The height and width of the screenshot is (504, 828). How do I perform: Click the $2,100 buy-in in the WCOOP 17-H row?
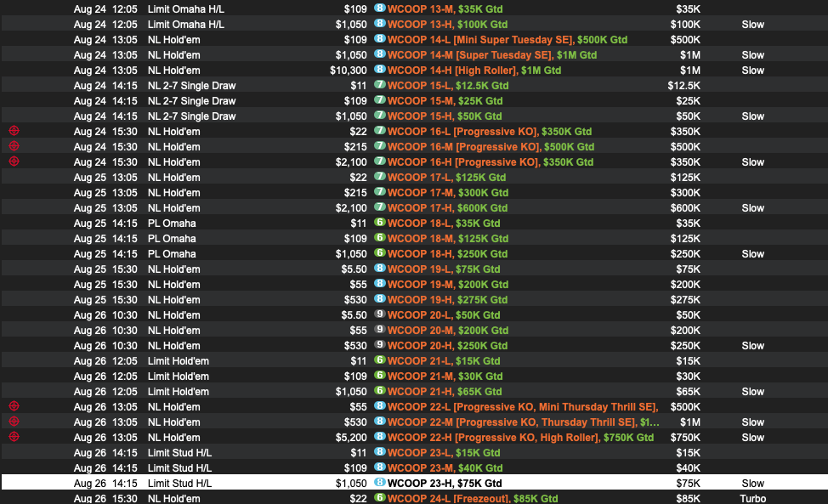[351, 208]
